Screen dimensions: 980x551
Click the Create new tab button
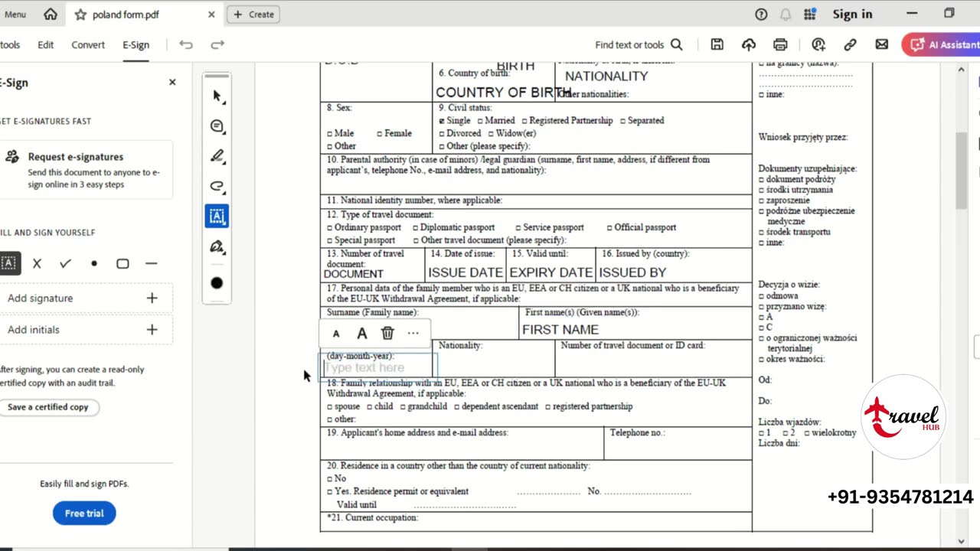point(253,14)
